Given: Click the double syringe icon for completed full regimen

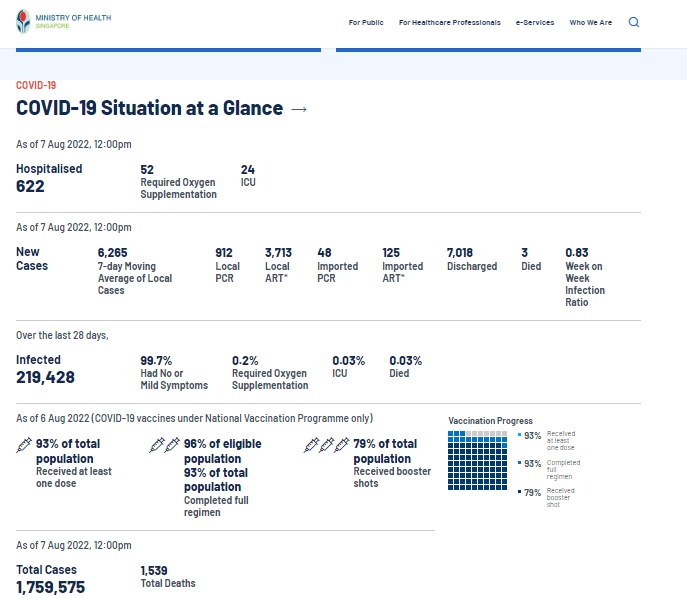Looking at the screenshot, I should (164, 445).
